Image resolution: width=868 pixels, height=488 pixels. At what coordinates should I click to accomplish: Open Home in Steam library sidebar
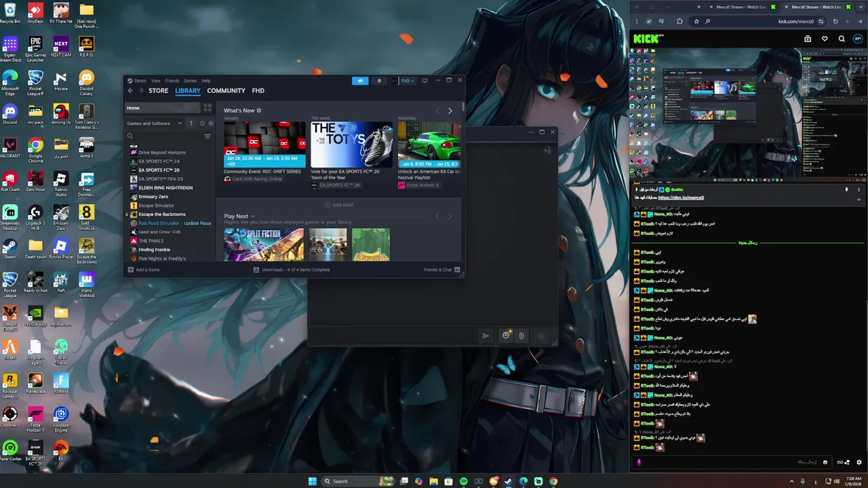(162, 108)
